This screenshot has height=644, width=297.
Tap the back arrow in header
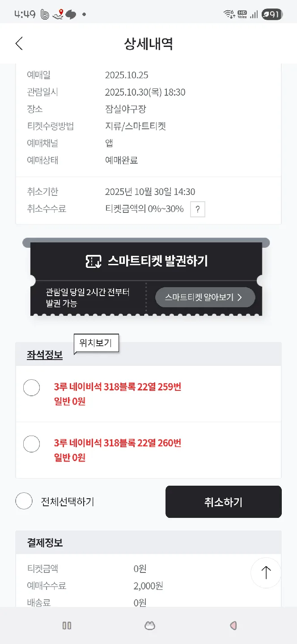pyautogui.click(x=19, y=43)
